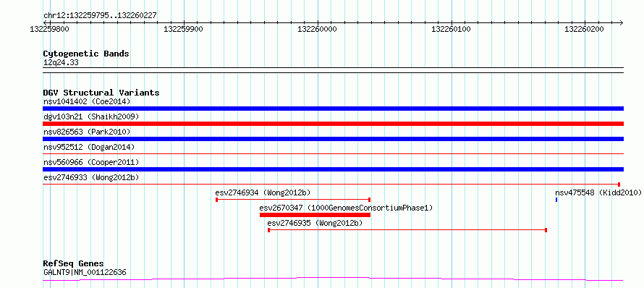Click the nsv826563 (Park2010) blue bar
The height and width of the screenshot is (288, 644).
pos(333,139)
